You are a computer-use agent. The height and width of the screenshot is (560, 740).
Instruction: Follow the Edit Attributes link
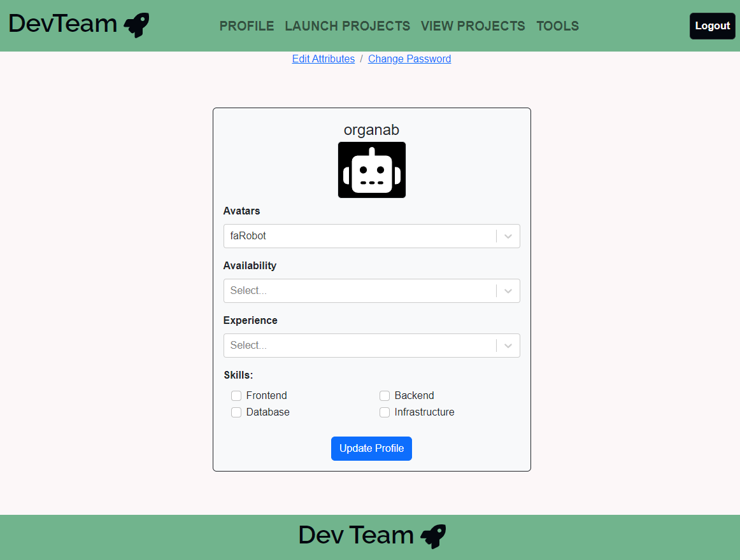[x=323, y=59]
